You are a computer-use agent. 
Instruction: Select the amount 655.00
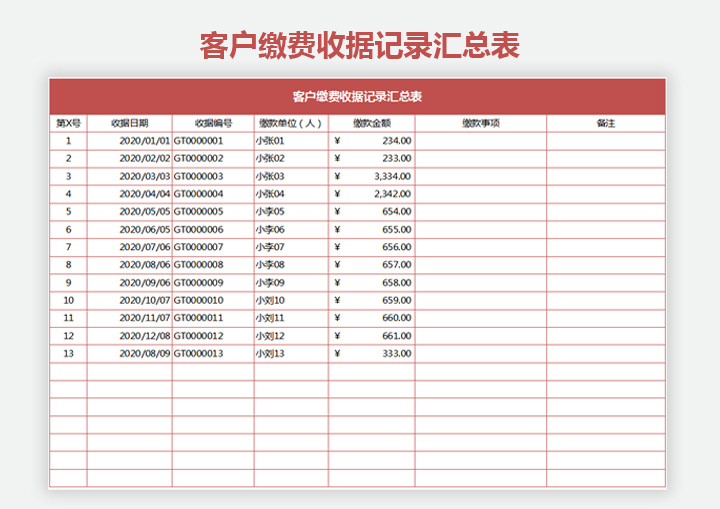point(397,230)
